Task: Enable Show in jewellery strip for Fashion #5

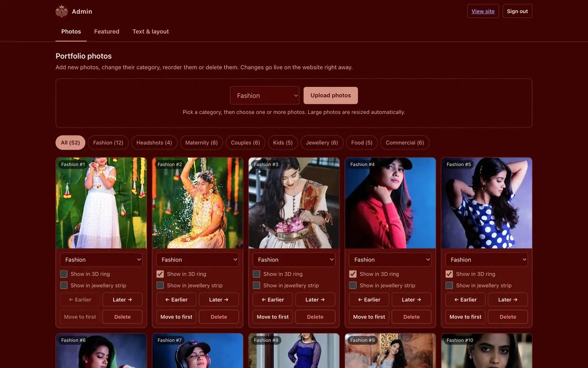Action: [449, 285]
